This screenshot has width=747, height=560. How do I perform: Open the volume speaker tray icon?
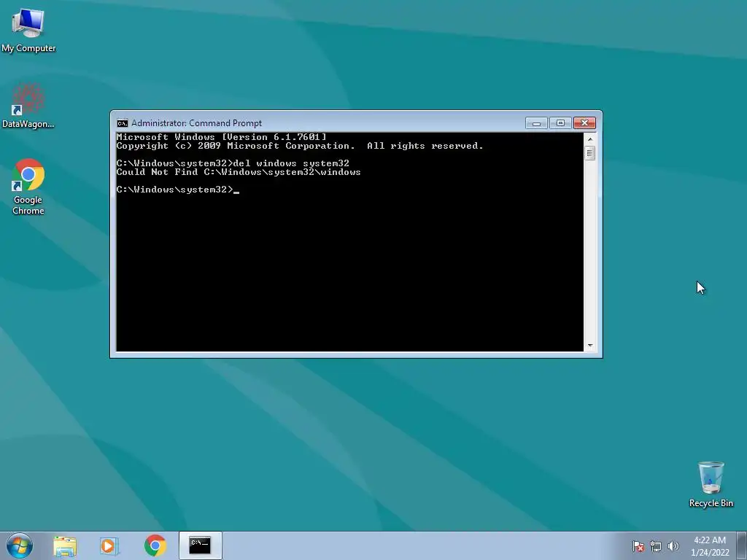coord(673,546)
